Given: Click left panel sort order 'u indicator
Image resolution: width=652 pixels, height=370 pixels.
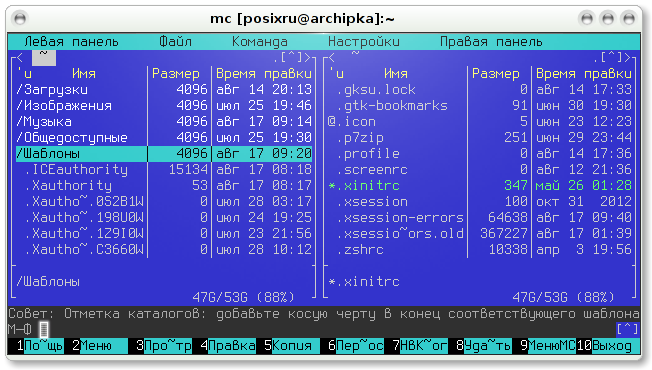Looking at the screenshot, I should 24,74.
